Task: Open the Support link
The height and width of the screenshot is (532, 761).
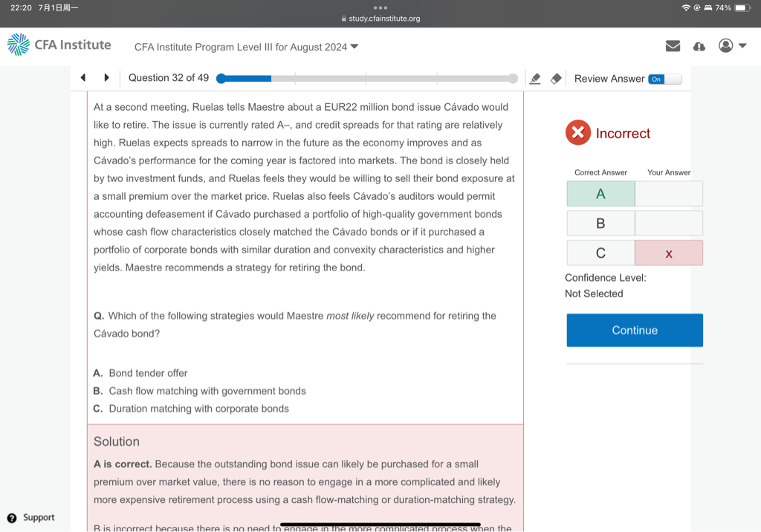Action: click(x=39, y=518)
